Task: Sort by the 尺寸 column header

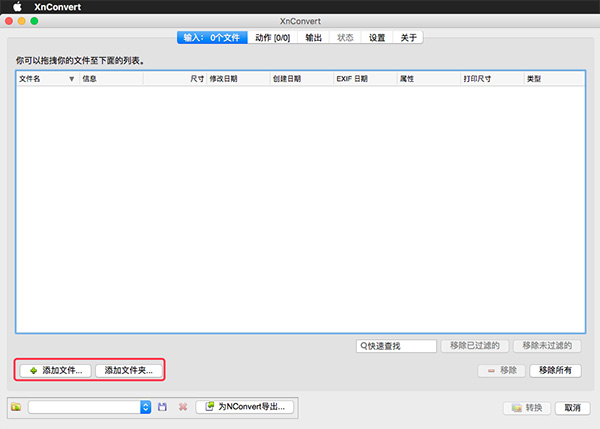Action: (175, 79)
